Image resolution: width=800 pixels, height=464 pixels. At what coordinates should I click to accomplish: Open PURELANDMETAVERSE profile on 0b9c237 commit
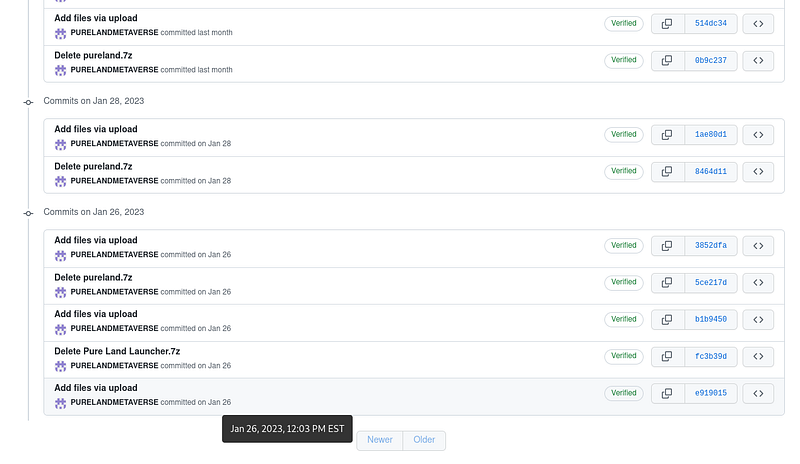point(114,69)
